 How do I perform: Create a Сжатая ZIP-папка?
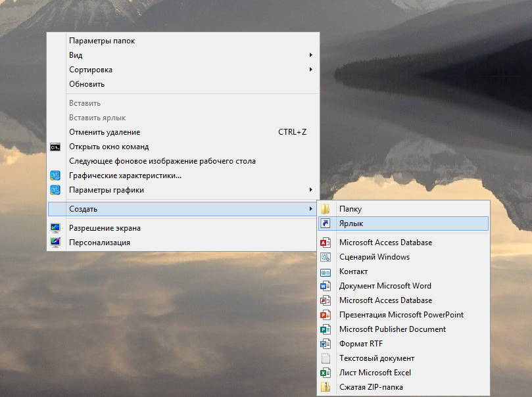403,387
